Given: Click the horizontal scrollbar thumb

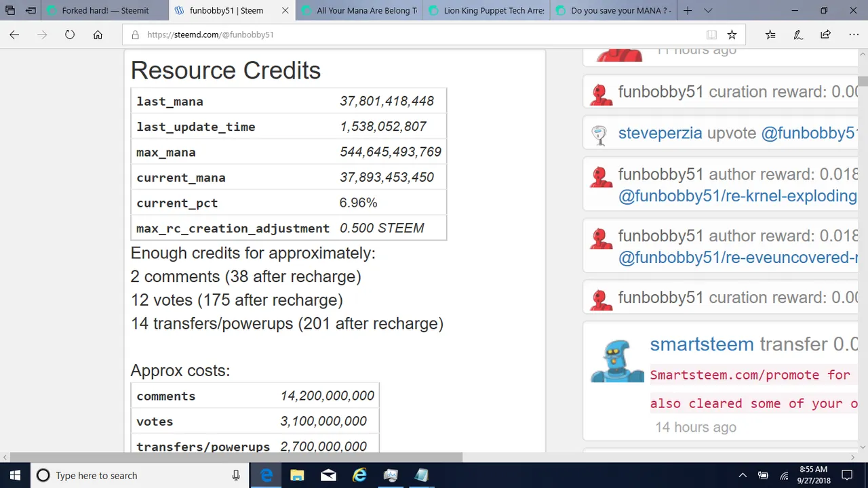Looking at the screenshot, I should (x=235, y=457).
